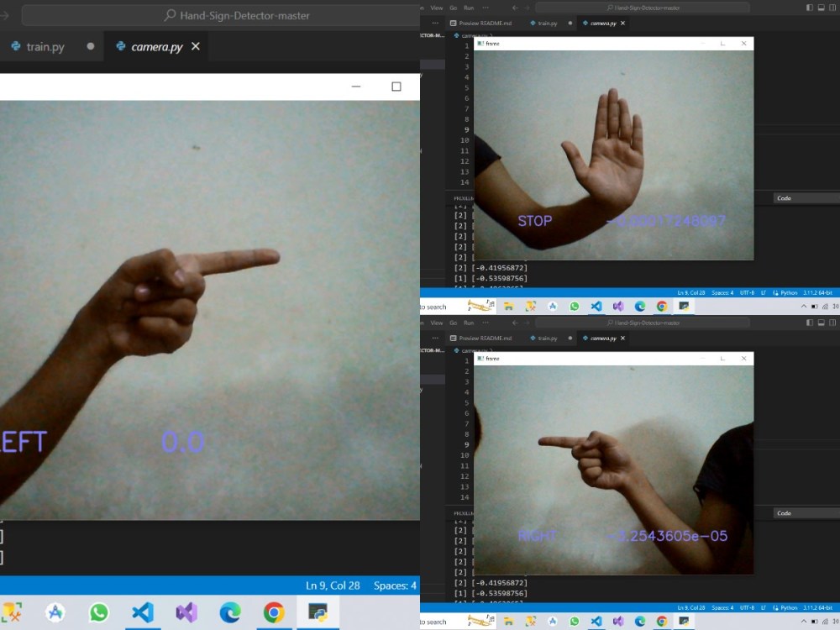
Task: Open Chrome in top-right taskbar
Action: 662,307
